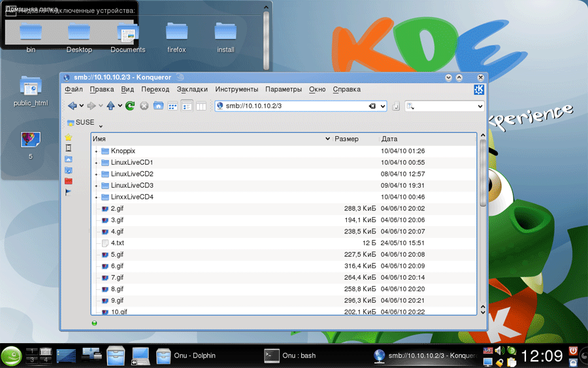Screen dimensions: 588x368
Task: Open the History sidebar hourglass icon
Action: coord(68,148)
